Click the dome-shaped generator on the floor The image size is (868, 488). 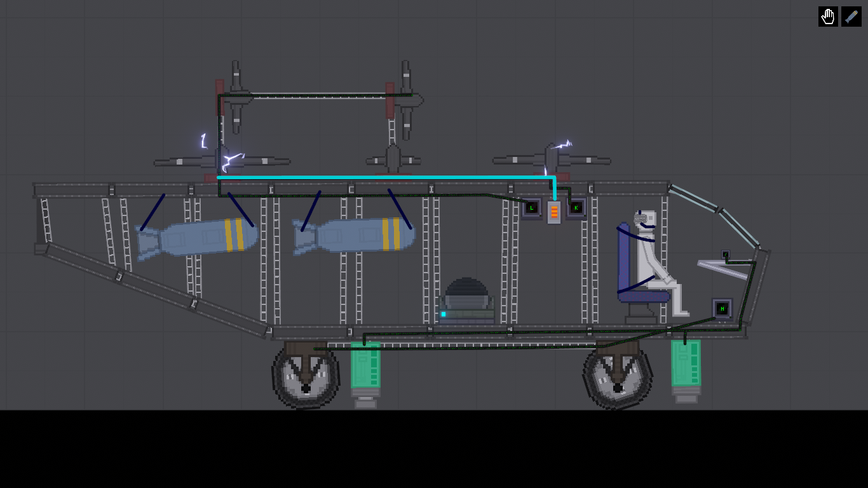pos(467,301)
